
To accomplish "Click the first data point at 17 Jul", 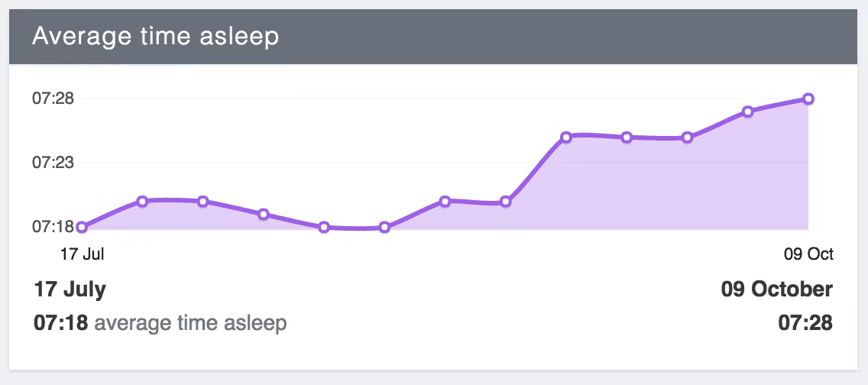I will pos(82,227).
